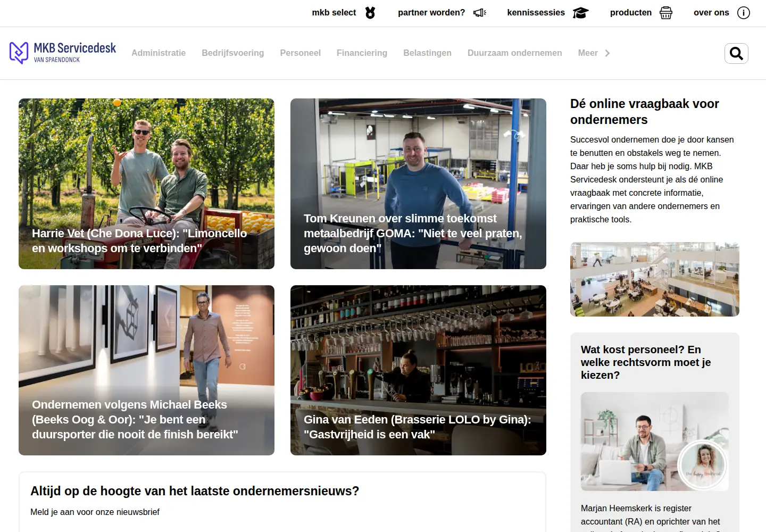This screenshot has height=532, width=766.
Task: Open the search magnifier button
Action: tap(736, 53)
